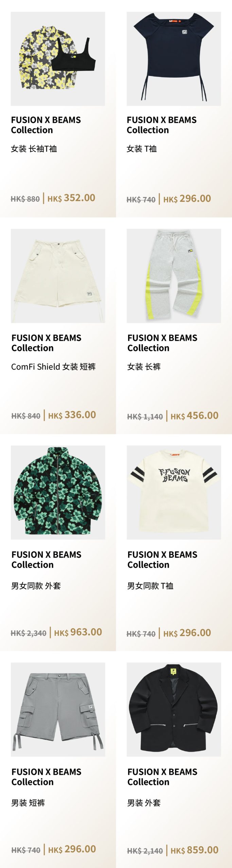The width and height of the screenshot is (232, 868).
Task: View the grey pants with yellow stripe
Action: pos(174,276)
